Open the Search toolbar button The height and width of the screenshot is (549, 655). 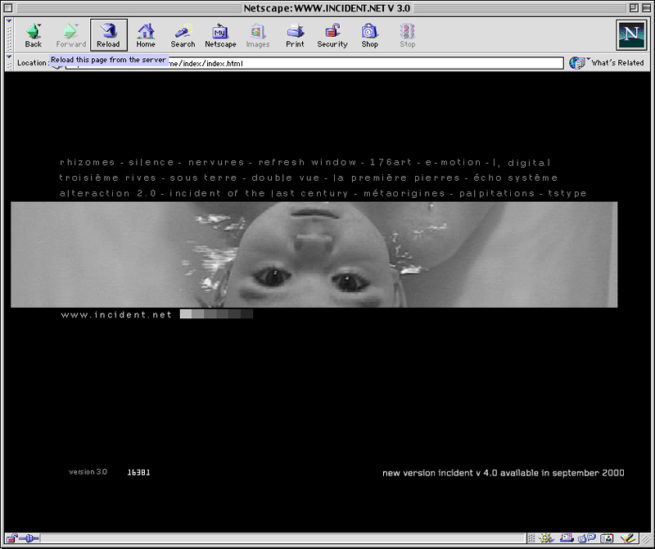[x=182, y=35]
